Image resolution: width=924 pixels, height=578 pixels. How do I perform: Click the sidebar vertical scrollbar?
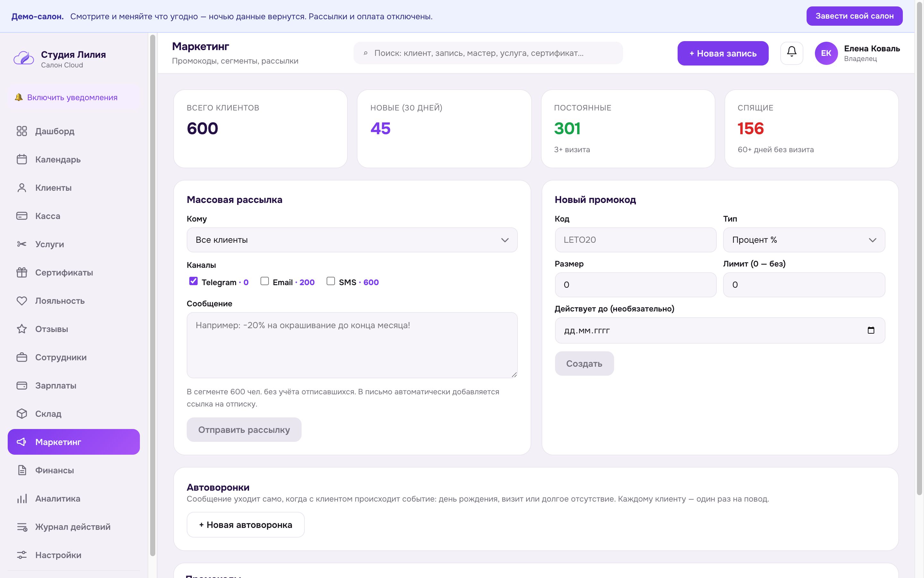(x=153, y=295)
